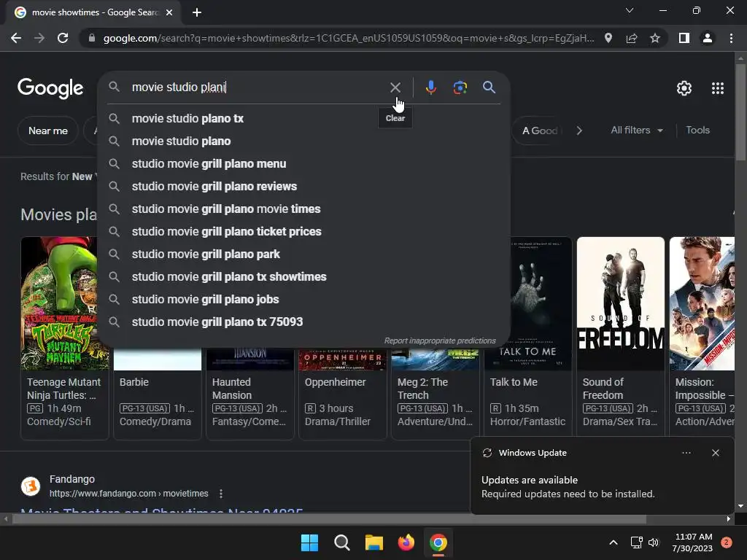Open Chrome three-dot menu

[731, 38]
